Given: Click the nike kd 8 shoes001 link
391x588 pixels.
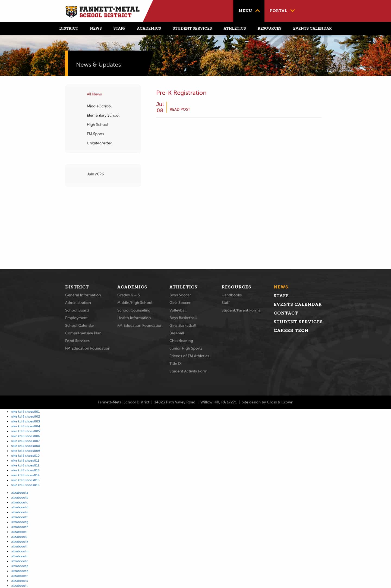Looking at the screenshot, I should (x=25, y=412).
